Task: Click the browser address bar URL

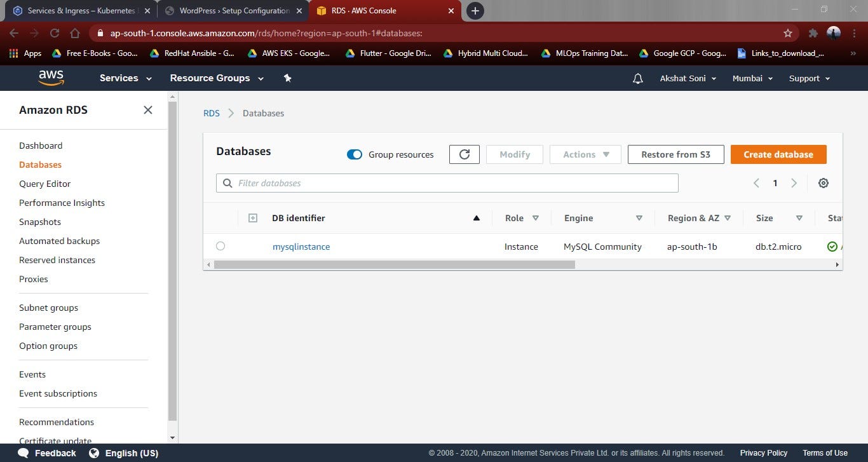Action: click(266, 33)
